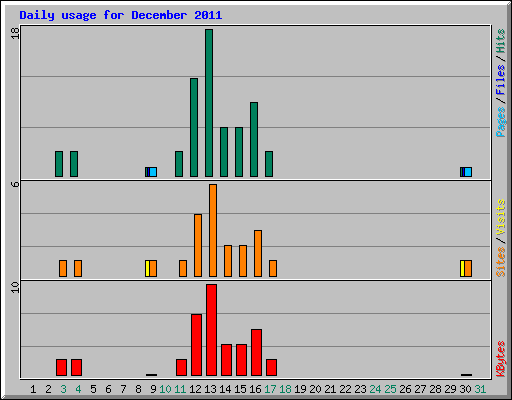Screen dimensions: 512x400
Task: Click the green hits bar for day 14
Action: 224,152
